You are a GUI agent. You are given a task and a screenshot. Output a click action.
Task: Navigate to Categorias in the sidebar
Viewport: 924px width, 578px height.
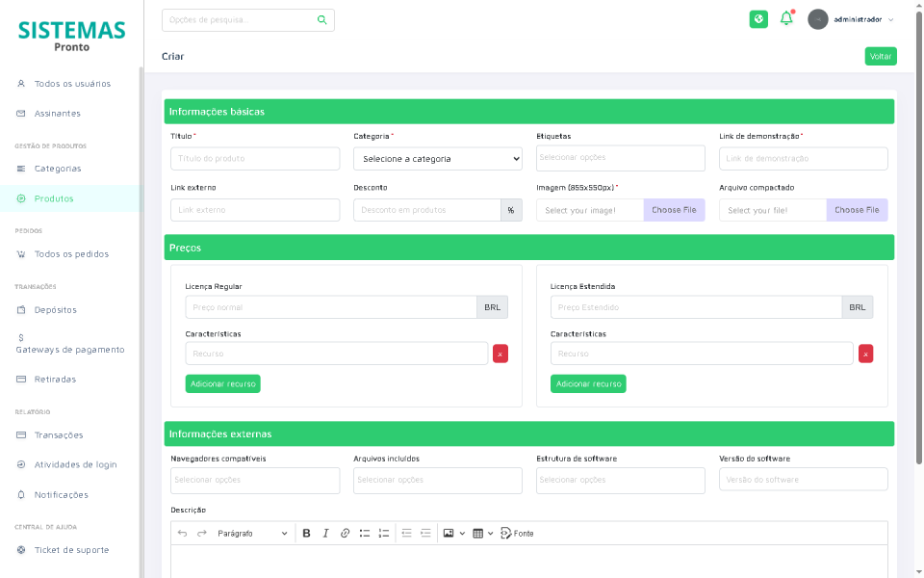(58, 168)
